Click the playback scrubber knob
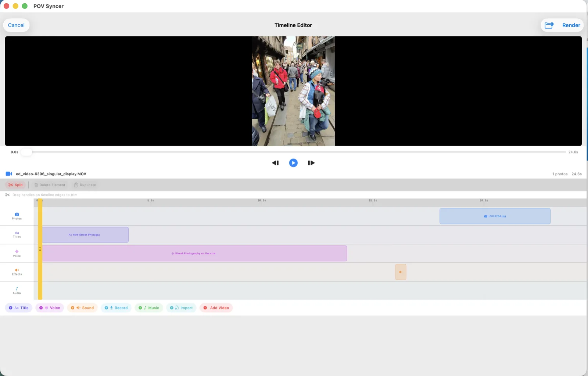Image resolution: width=588 pixels, height=376 pixels. click(26, 152)
